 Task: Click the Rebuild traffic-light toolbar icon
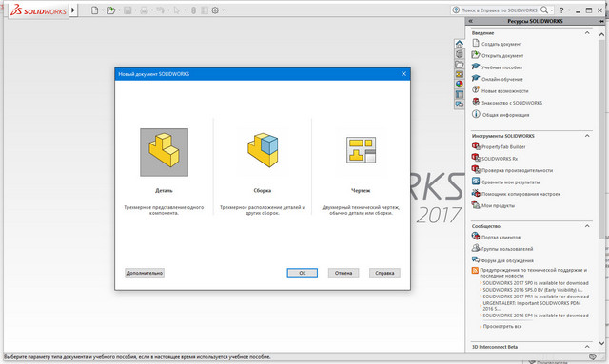(x=193, y=10)
